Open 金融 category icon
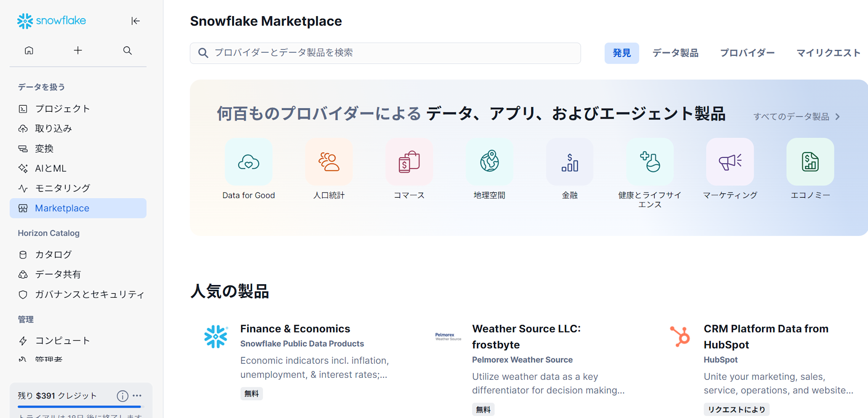Screen dimensions: 868x418 570,162
